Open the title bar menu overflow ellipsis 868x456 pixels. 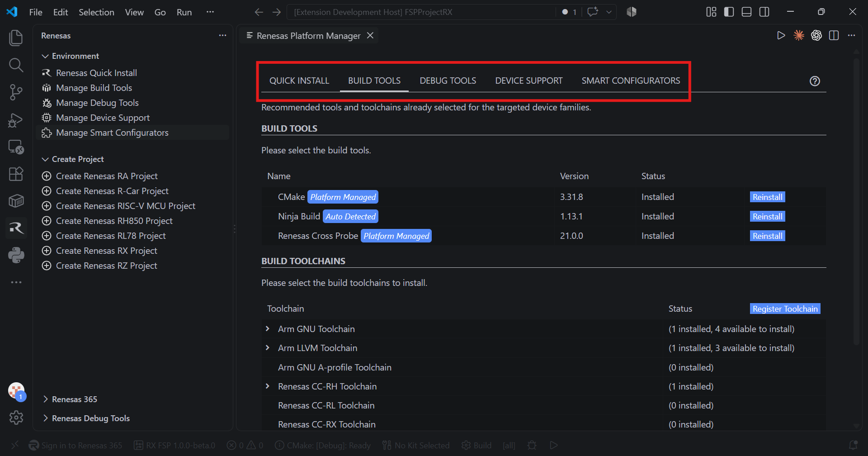coord(210,12)
